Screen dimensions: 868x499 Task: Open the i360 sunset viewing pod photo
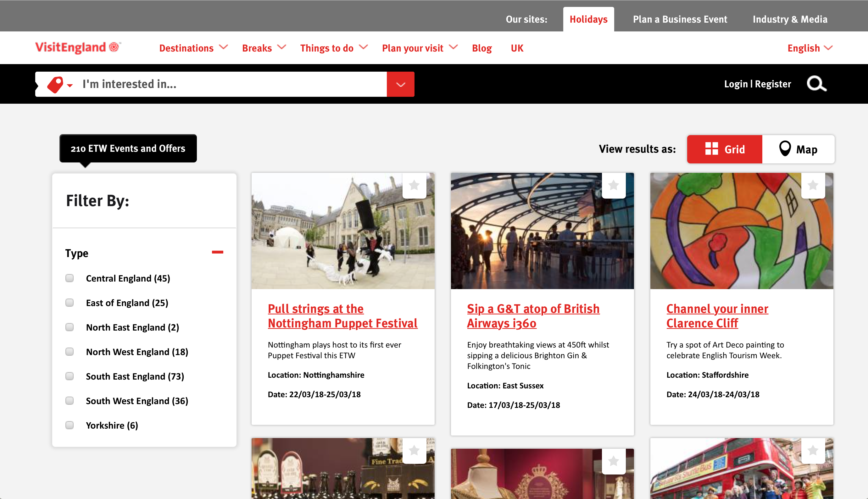tap(542, 231)
